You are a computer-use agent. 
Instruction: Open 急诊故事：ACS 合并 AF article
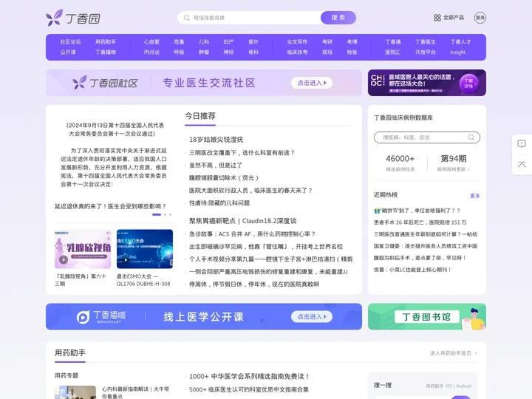(x=253, y=233)
